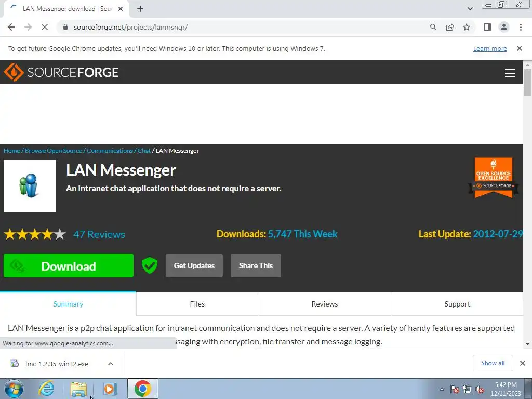Click the Get Updates button
The image size is (532, 399).
[x=194, y=265]
